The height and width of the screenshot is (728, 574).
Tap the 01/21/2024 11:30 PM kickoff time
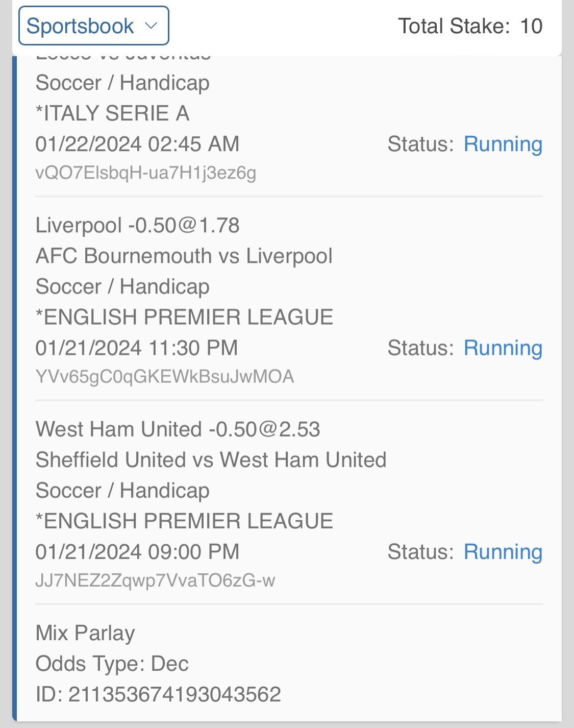[136, 348]
